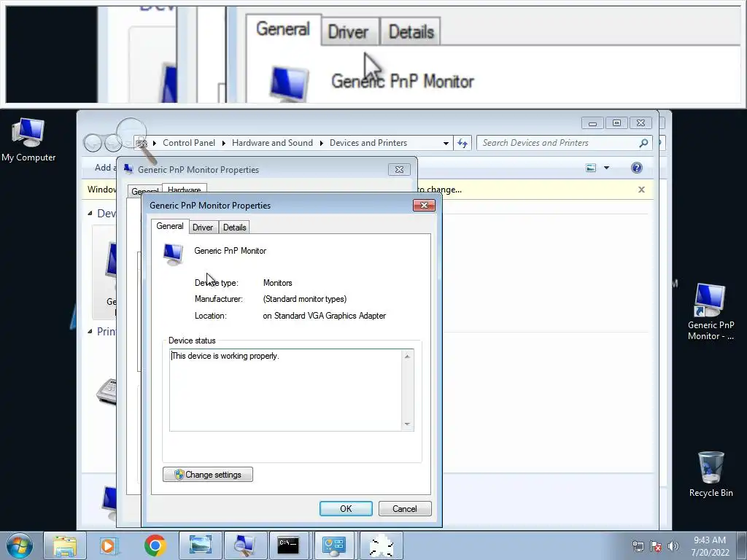747x560 pixels.
Task: Expand the address bar history dropdown
Action: coord(446,143)
